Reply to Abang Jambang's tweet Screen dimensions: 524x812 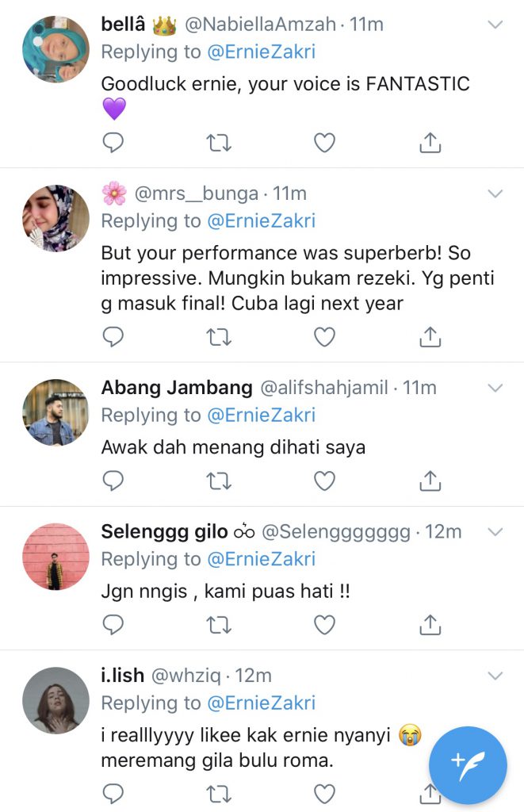[113, 481]
